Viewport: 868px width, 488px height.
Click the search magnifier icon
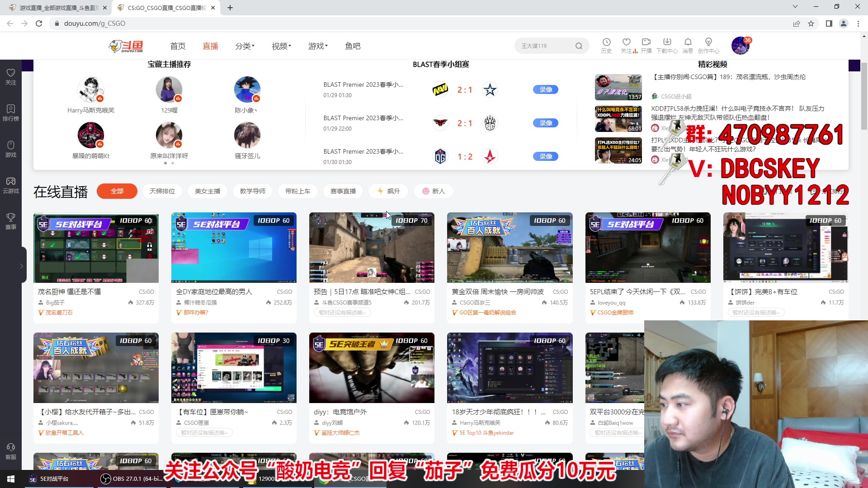579,46
